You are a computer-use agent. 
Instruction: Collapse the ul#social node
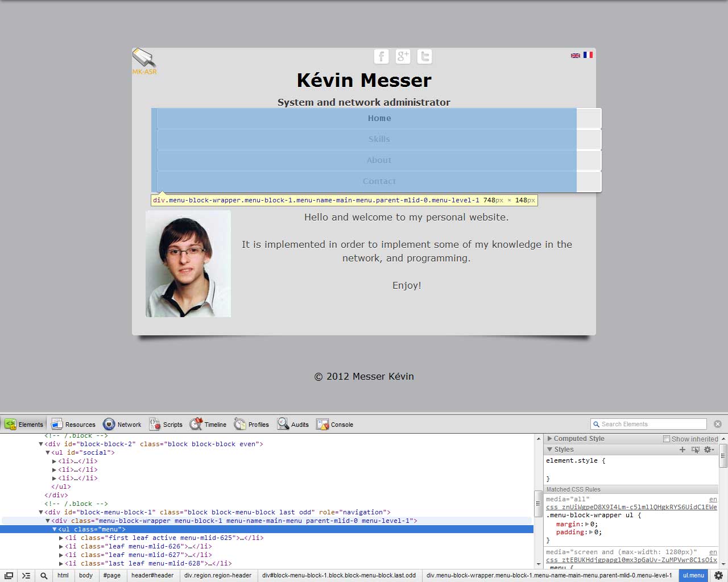(x=48, y=452)
